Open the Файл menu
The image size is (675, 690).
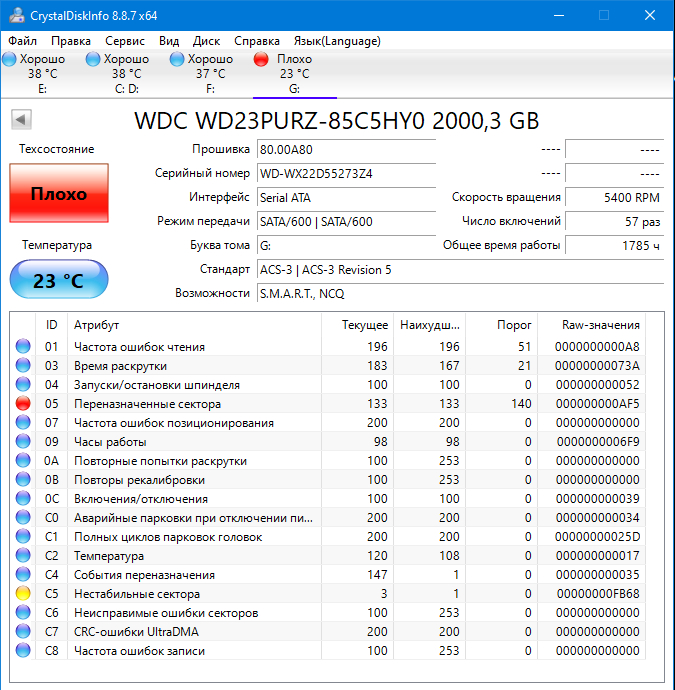pyautogui.click(x=22, y=41)
